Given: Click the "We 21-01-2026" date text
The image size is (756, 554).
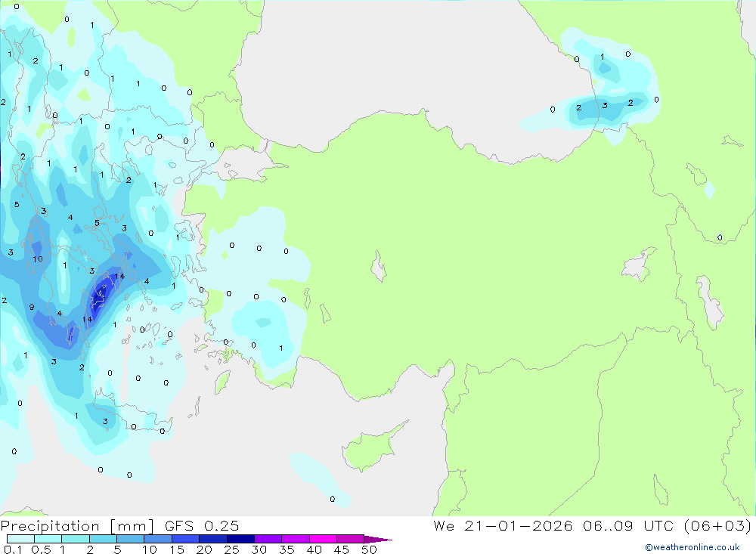Looking at the screenshot, I should [503, 525].
